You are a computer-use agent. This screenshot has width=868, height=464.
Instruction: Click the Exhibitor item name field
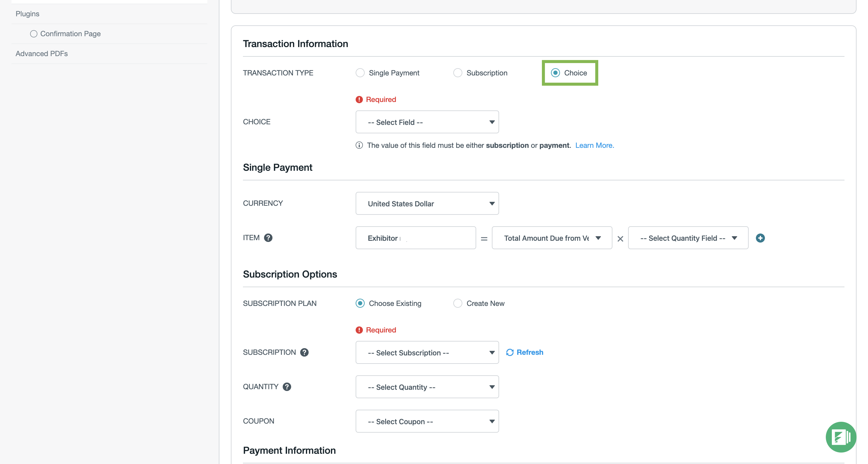(416, 238)
